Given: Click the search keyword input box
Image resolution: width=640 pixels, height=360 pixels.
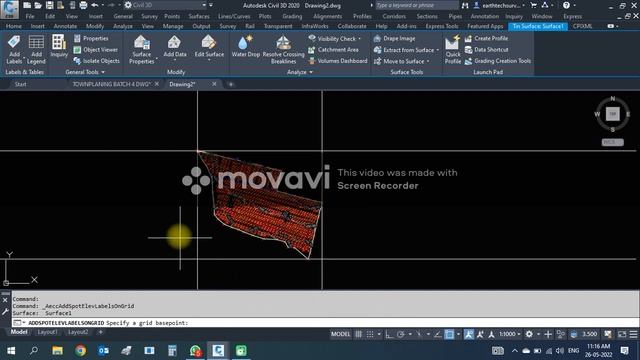Looking at the screenshot, I should point(416,5).
